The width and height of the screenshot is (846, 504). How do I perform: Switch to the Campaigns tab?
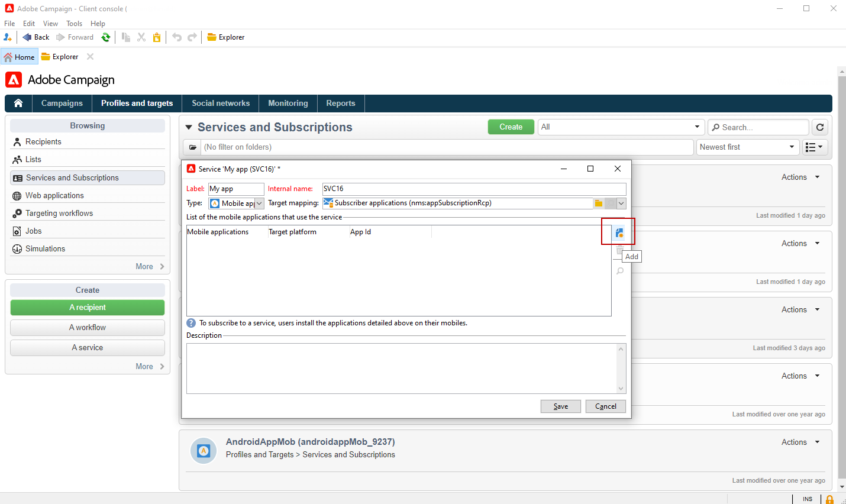tap(62, 104)
